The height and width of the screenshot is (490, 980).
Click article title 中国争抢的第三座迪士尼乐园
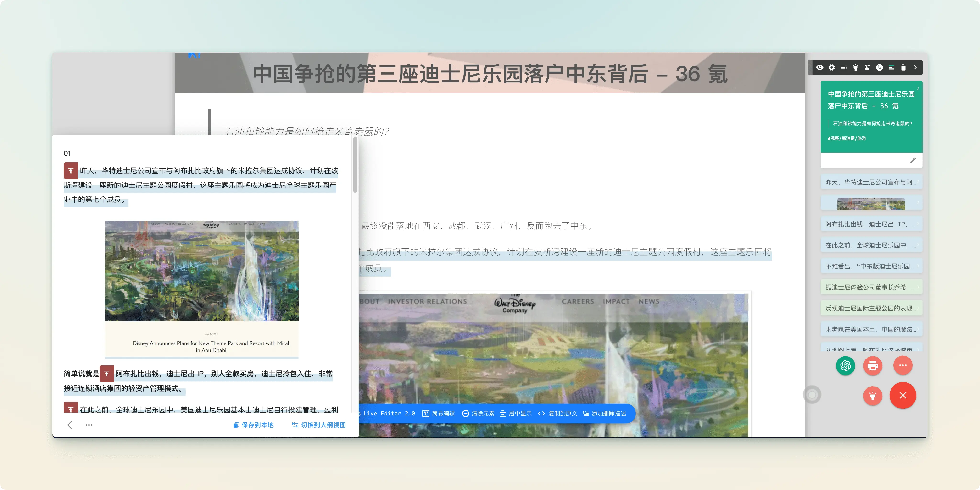(x=490, y=73)
